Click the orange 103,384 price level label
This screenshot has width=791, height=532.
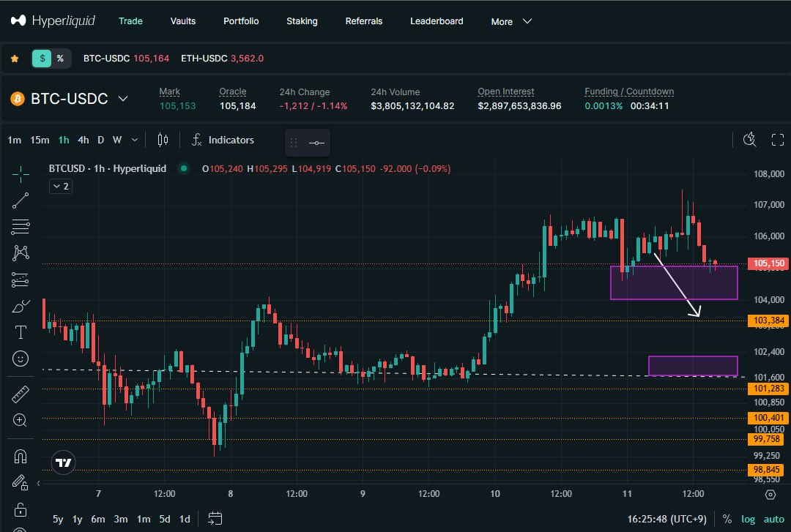coord(768,321)
